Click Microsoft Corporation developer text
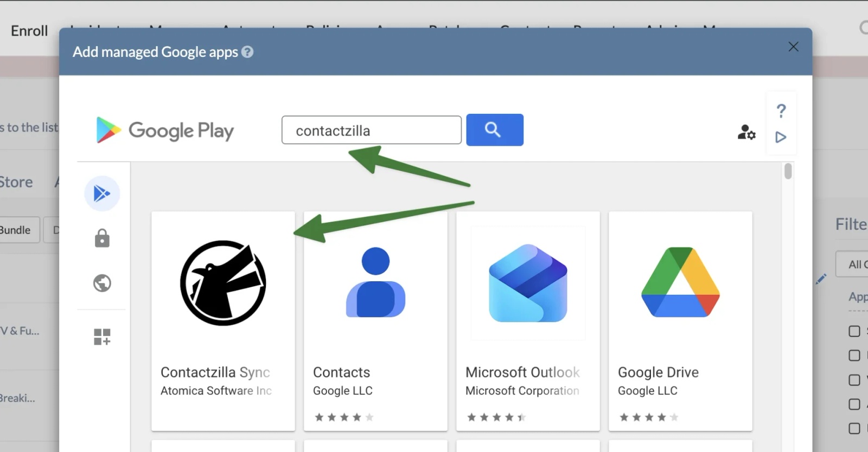This screenshot has width=868, height=452. point(522,391)
